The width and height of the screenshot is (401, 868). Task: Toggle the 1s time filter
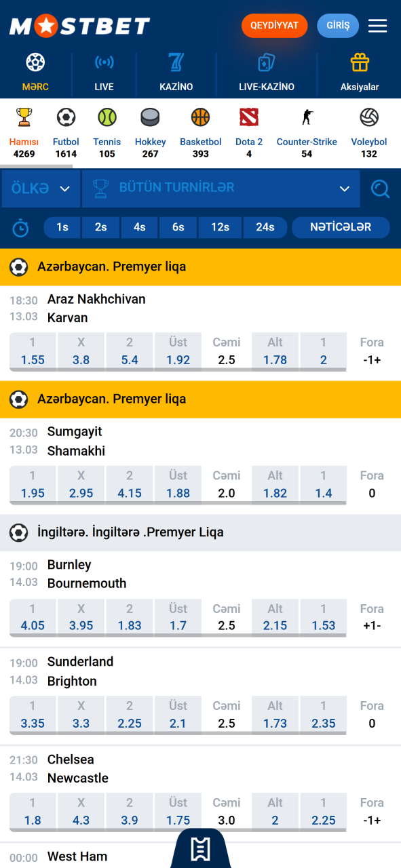point(62,228)
